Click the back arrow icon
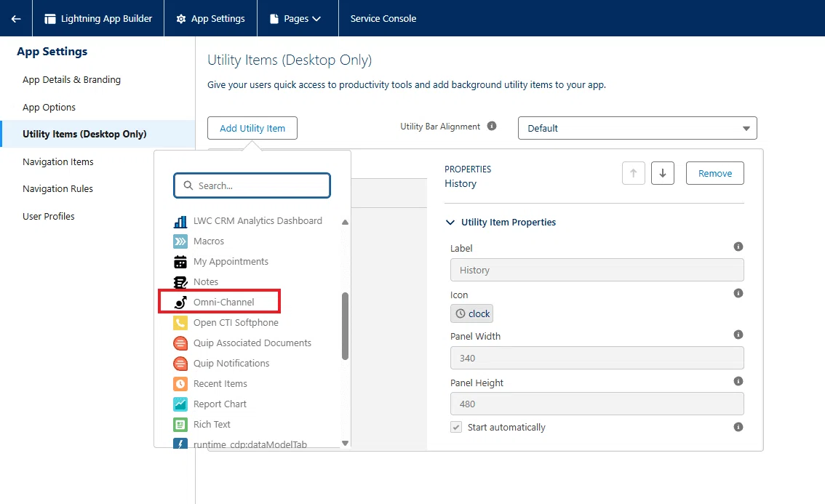 click(x=16, y=18)
